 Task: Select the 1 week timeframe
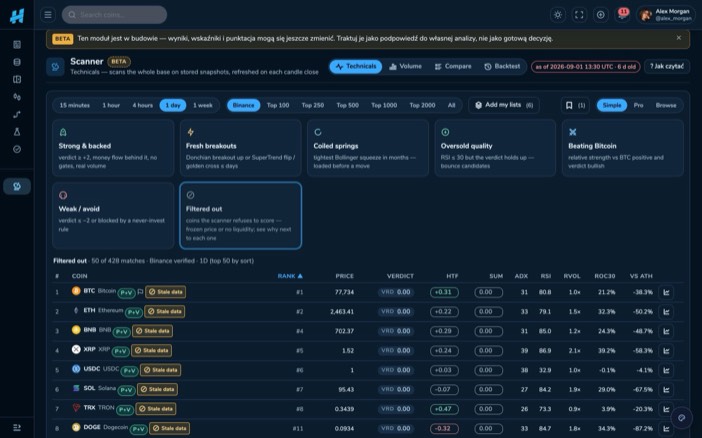pos(203,105)
